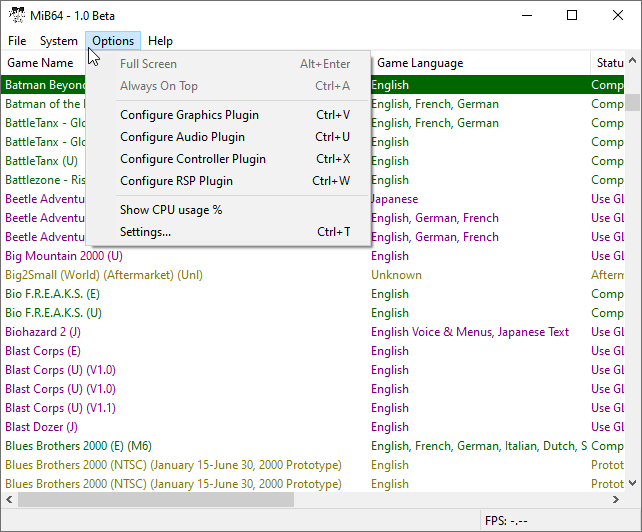Pick Blast Dozer (J) from list
This screenshot has width=642, height=532.
click(41, 427)
